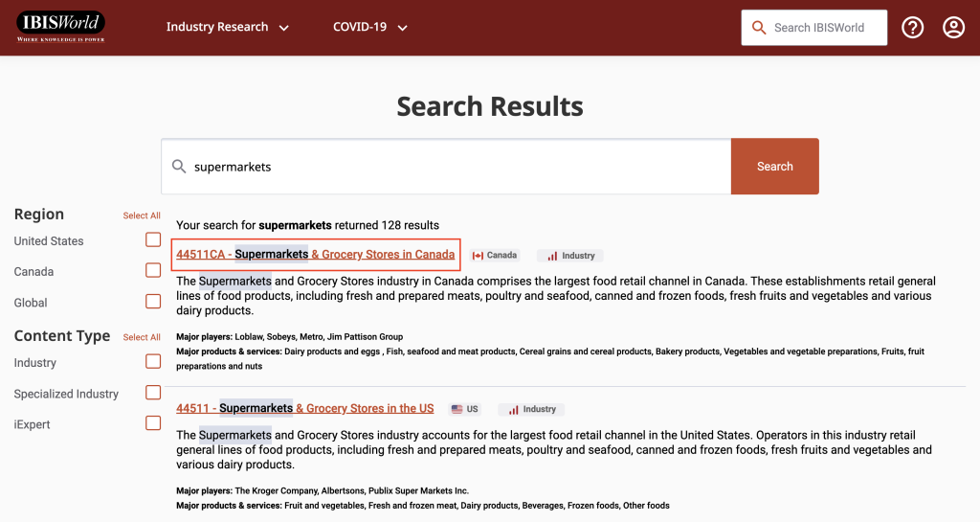
Task: Expand the COVID-19 dropdown menu
Action: 369,28
